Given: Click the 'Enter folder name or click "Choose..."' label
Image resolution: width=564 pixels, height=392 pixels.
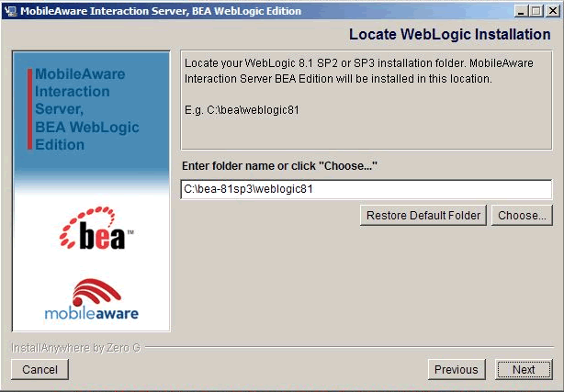Looking at the screenshot, I should (279, 166).
